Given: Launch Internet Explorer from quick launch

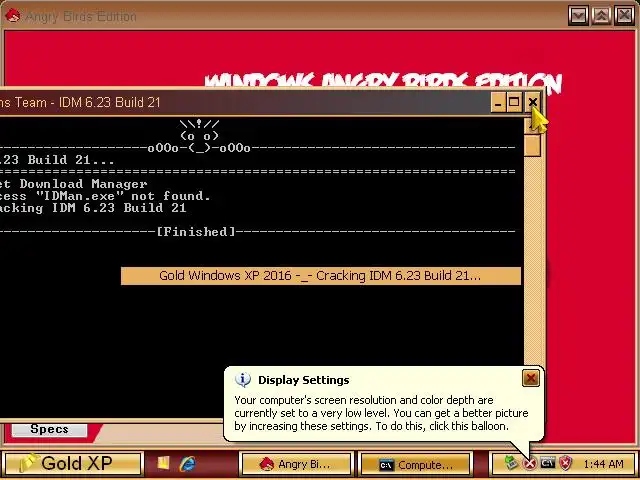Looking at the screenshot, I should coord(188,463).
